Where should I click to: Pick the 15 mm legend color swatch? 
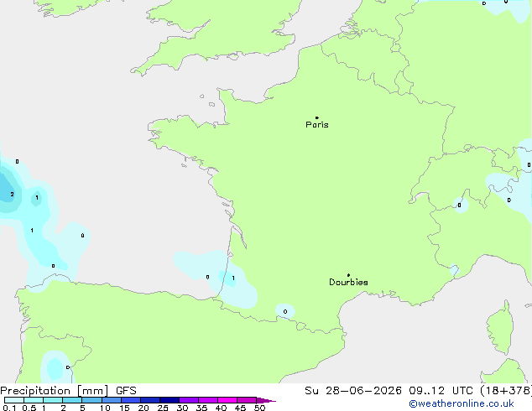131,400
